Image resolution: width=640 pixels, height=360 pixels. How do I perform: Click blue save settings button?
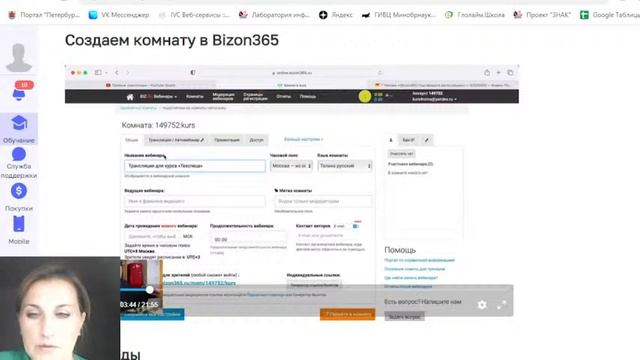pos(152,314)
